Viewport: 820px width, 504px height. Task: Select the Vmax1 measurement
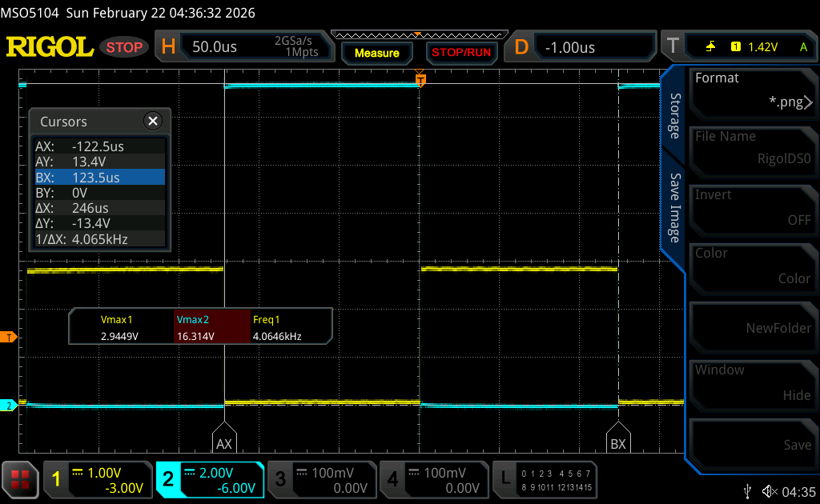tap(120, 327)
